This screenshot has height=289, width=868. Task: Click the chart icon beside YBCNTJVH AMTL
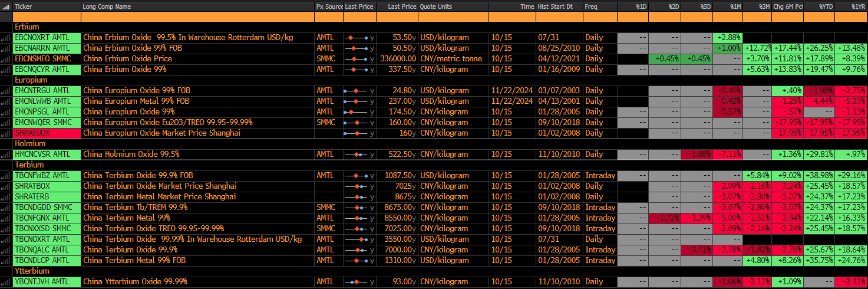pos(6,282)
